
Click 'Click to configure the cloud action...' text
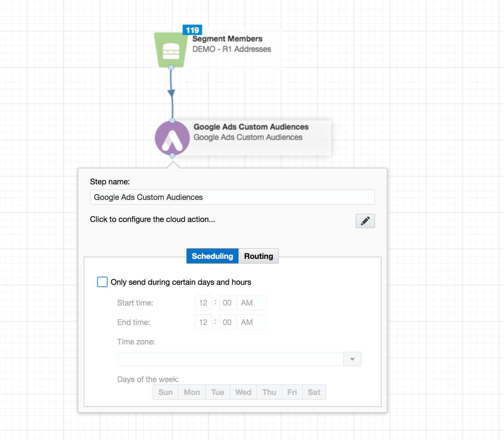tap(153, 219)
